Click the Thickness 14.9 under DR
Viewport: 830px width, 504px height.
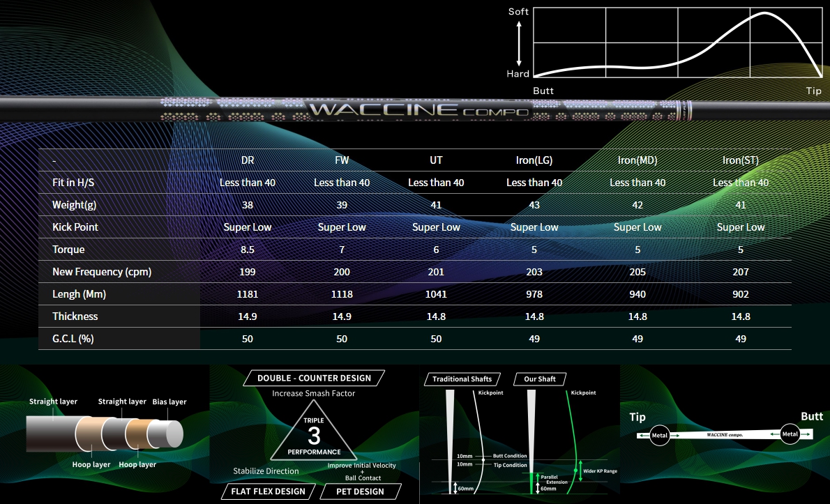(x=247, y=316)
